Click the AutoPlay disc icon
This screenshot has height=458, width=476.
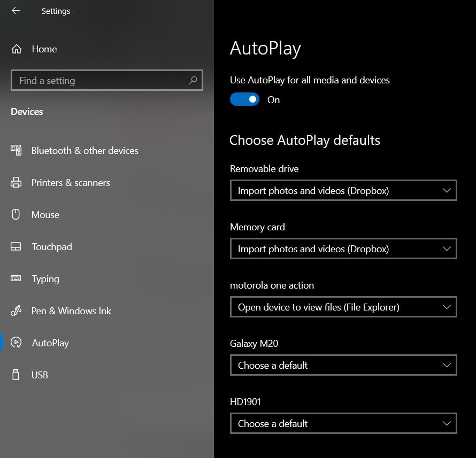(x=16, y=343)
